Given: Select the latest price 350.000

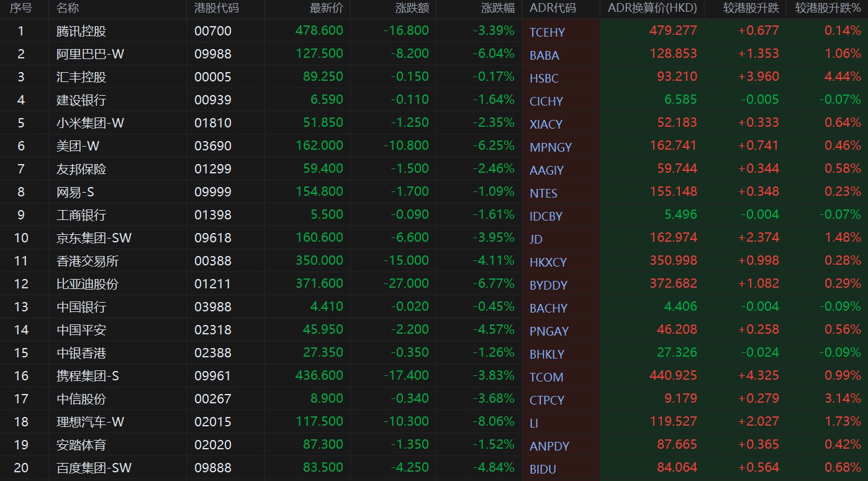Looking at the screenshot, I should [x=319, y=260].
